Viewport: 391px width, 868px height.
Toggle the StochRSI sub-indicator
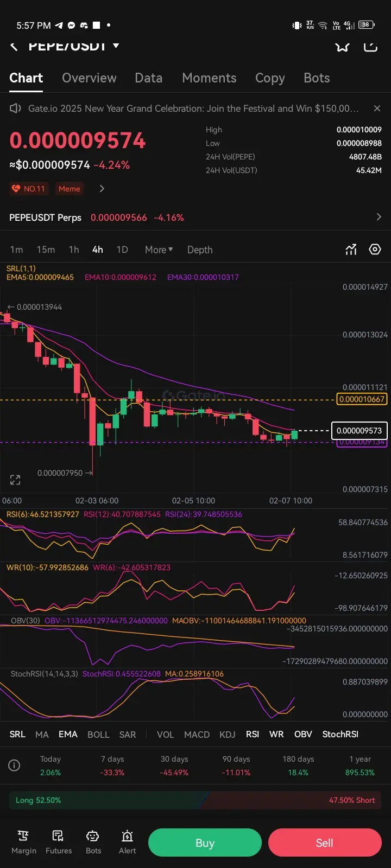pyautogui.click(x=340, y=734)
